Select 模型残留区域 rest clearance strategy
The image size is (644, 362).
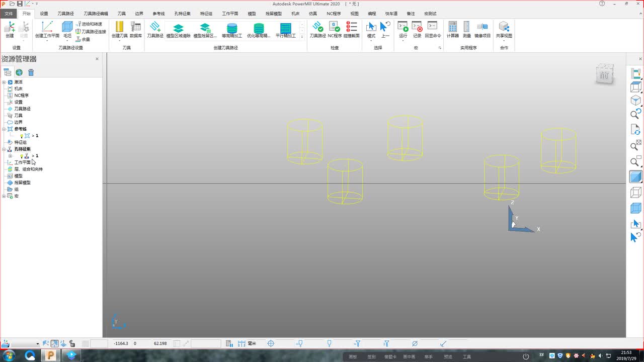205,31
